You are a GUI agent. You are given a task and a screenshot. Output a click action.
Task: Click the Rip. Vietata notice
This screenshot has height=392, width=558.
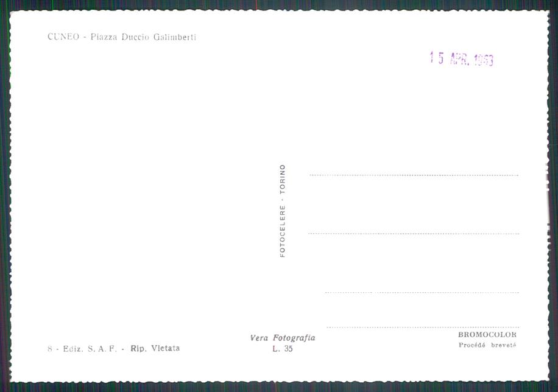click(155, 348)
